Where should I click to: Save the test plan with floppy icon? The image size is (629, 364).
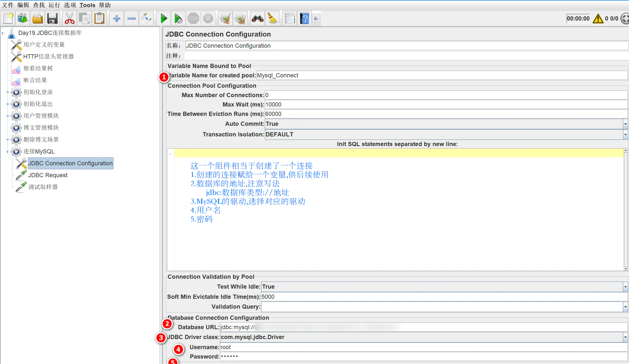tap(52, 19)
